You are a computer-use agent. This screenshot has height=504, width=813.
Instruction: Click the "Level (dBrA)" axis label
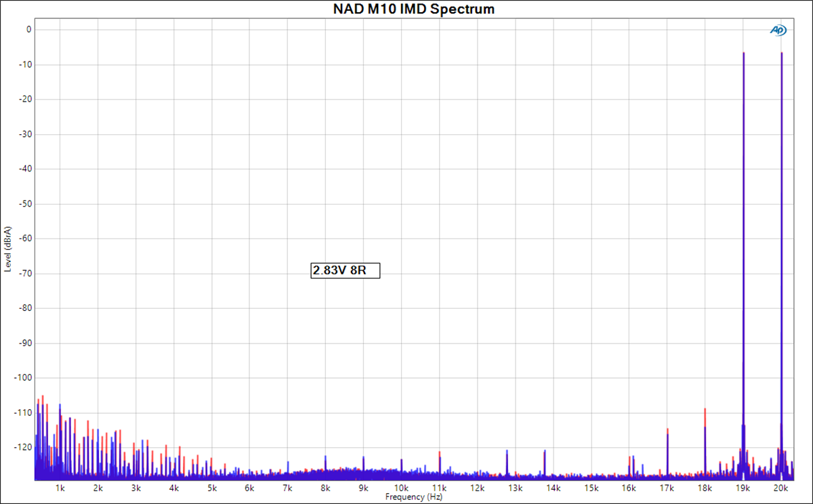[x=8, y=249]
